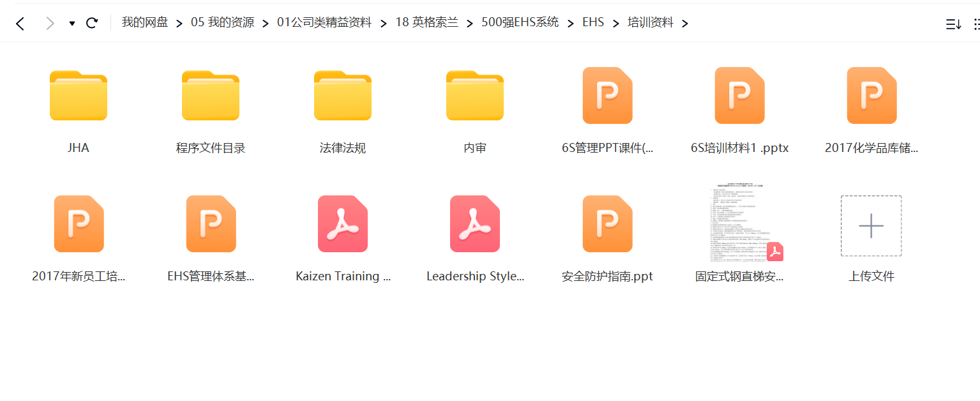Select the EHS breadcrumb item
This screenshot has height=401, width=980.
593,23
